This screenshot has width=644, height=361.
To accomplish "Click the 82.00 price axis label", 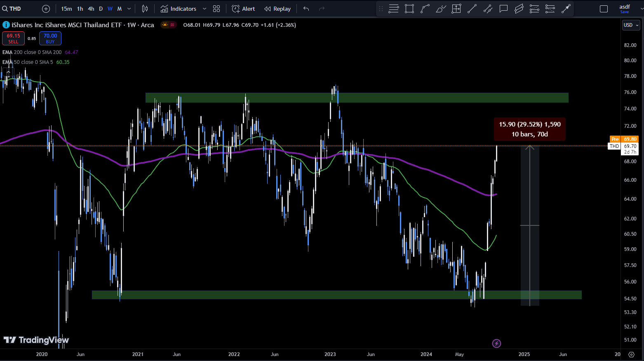I will [x=630, y=45].
